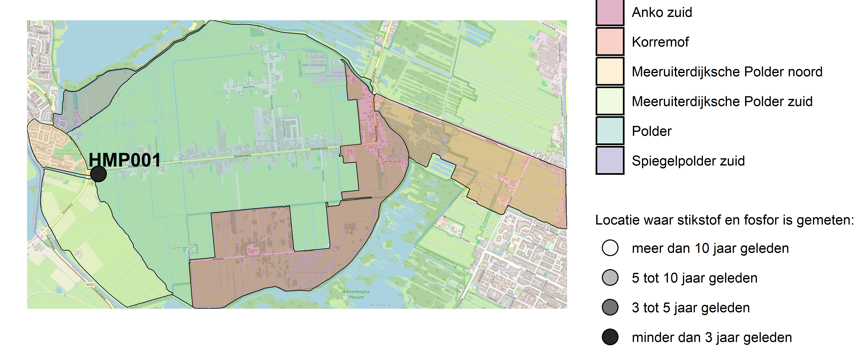Click the HMP001 measurement point marker
The image size is (868, 356).
[98, 174]
